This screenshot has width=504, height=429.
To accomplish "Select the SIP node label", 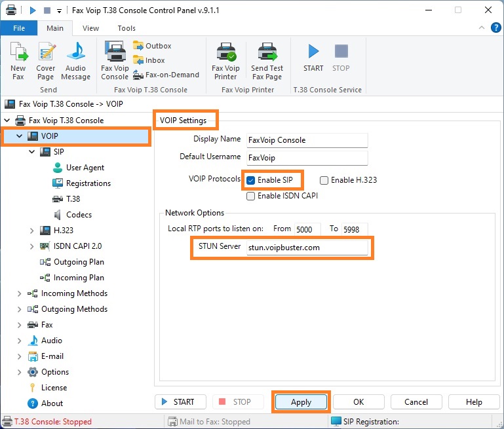I will [x=59, y=152].
